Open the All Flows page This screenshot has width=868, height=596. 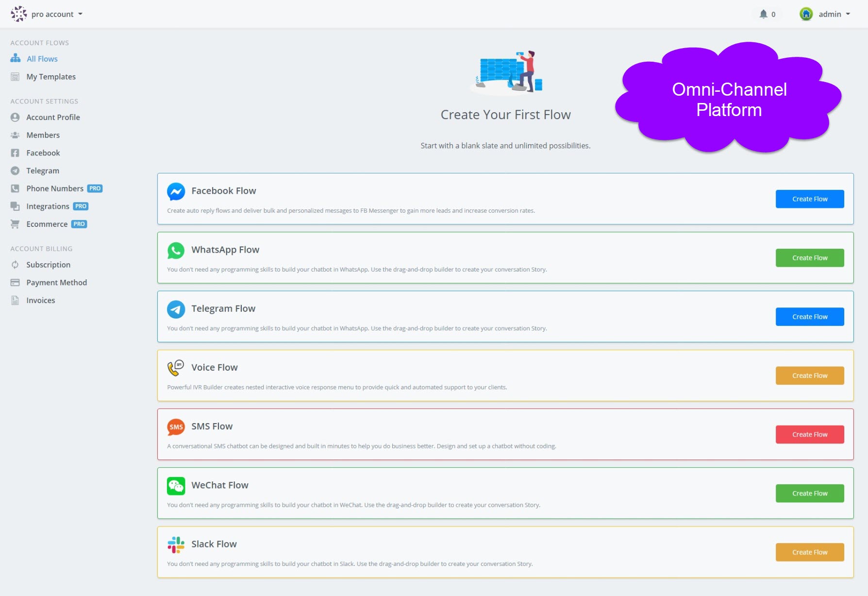coord(42,59)
